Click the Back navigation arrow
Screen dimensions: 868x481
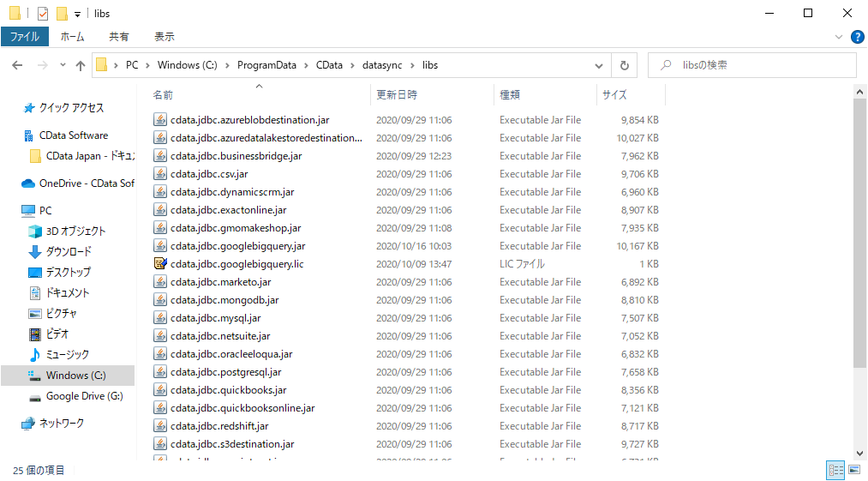pos(17,65)
